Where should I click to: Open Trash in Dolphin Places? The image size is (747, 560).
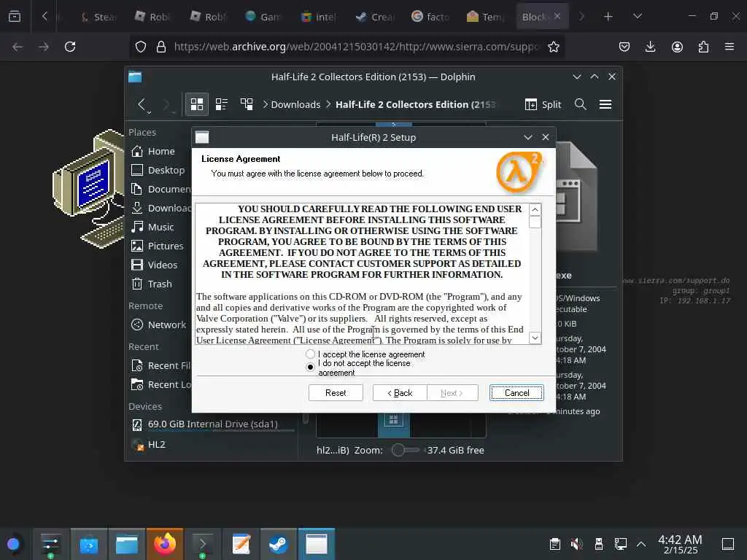point(159,284)
